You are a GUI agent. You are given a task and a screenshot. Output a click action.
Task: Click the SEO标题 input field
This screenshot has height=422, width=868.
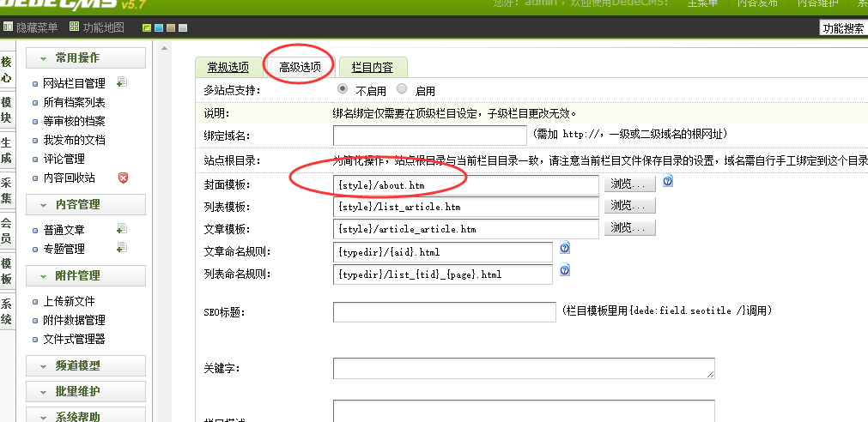pyautogui.click(x=445, y=312)
